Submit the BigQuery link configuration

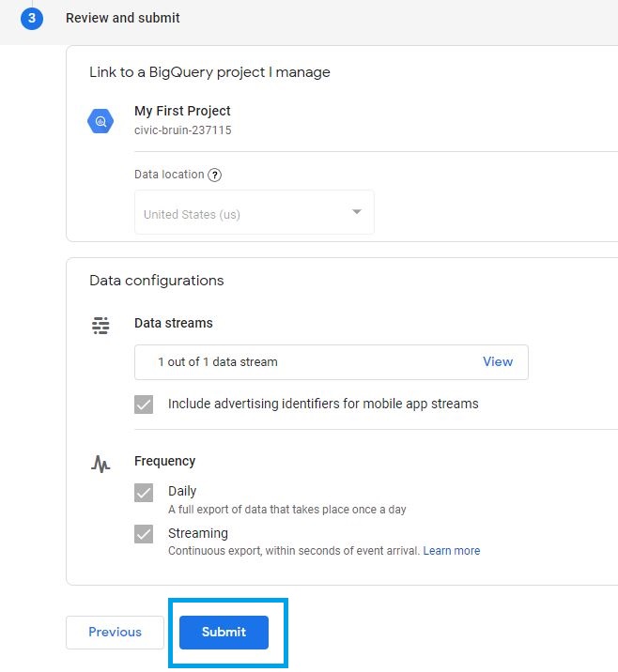224,633
